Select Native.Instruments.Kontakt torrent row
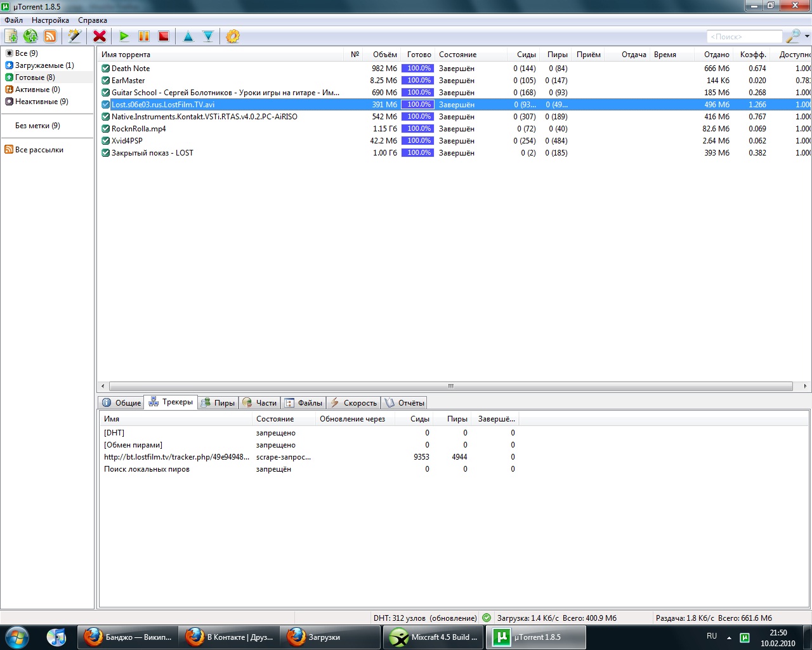This screenshot has height=650, width=812. [454, 117]
